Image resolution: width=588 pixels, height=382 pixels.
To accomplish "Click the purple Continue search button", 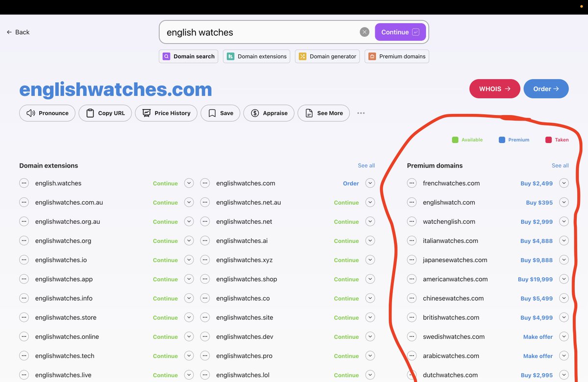I will (400, 32).
